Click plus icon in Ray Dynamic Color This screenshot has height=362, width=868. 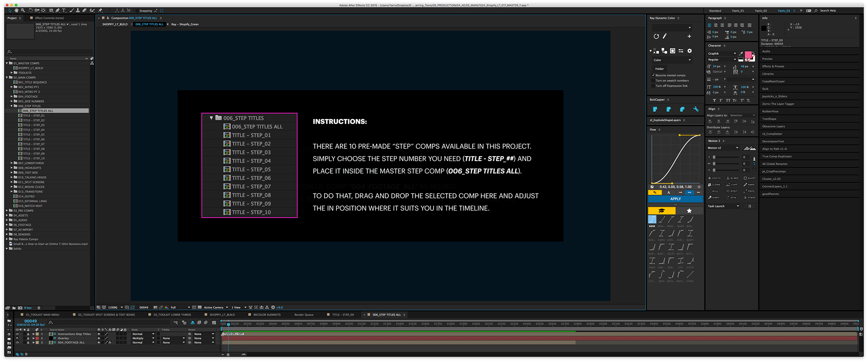[x=689, y=36]
